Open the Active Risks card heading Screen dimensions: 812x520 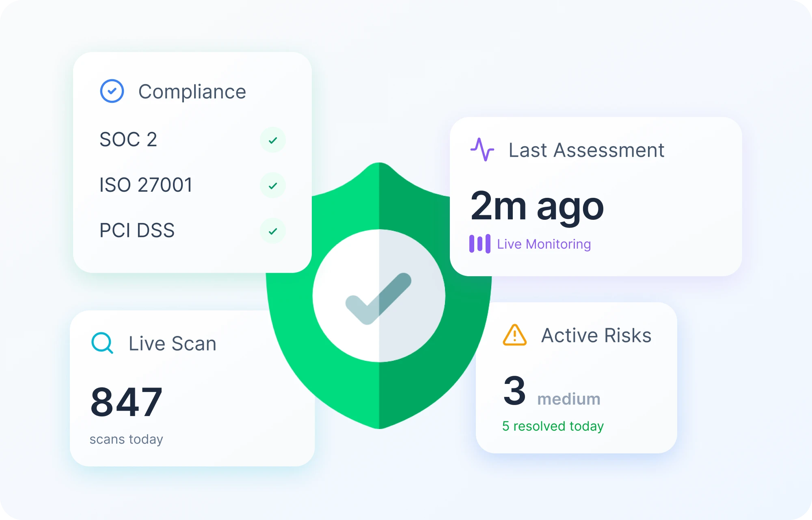point(596,336)
